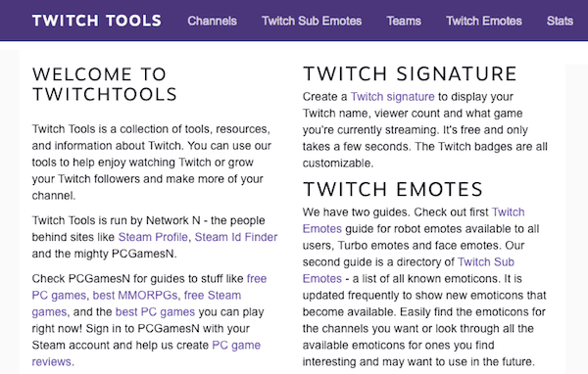Open the best PC games link
The image size is (588, 374).
[155, 311]
